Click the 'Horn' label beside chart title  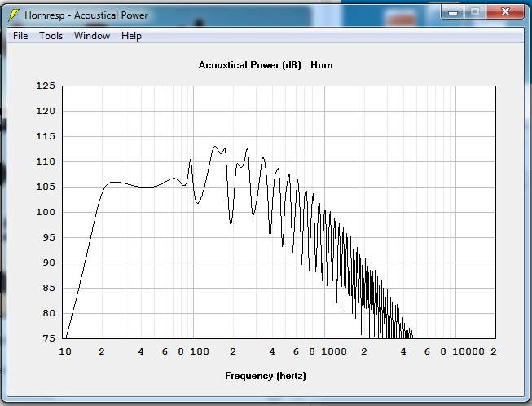(322, 65)
